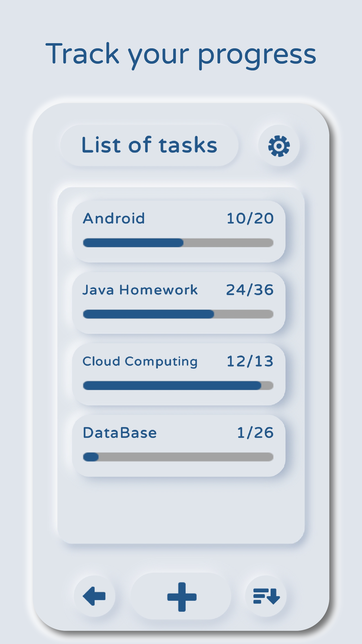362x644 pixels.
Task: Open settings via the gear icon
Action: point(279,146)
